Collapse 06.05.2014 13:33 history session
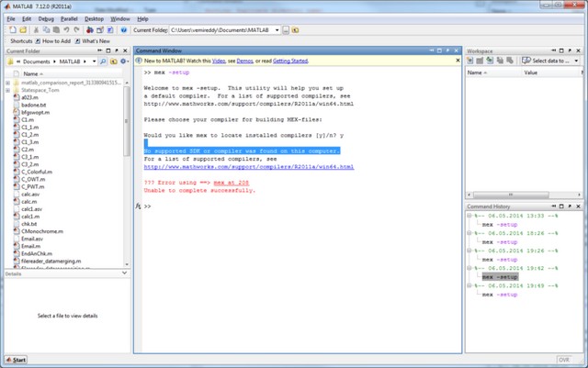This screenshot has height=368, width=588. tap(469, 216)
